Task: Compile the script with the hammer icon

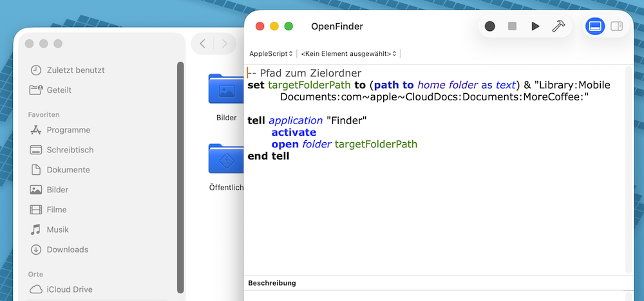Action: 558,26
